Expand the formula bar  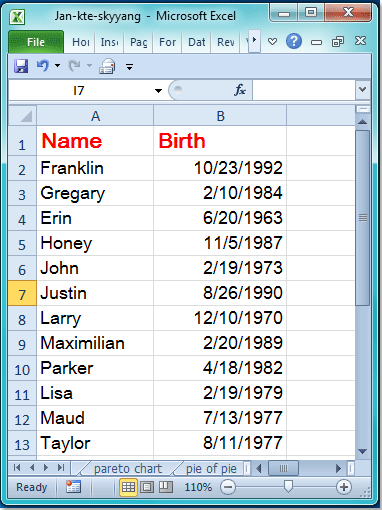point(363,89)
